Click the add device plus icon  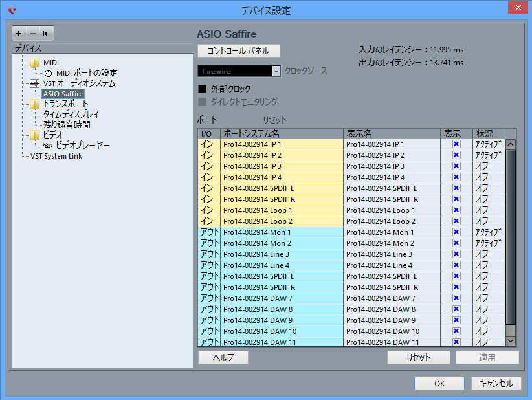[x=19, y=34]
